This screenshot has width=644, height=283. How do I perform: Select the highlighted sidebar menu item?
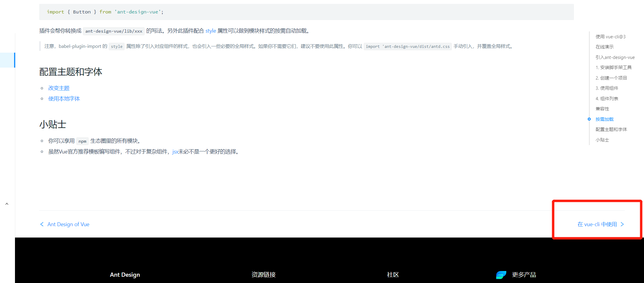pyautogui.click(x=7, y=60)
